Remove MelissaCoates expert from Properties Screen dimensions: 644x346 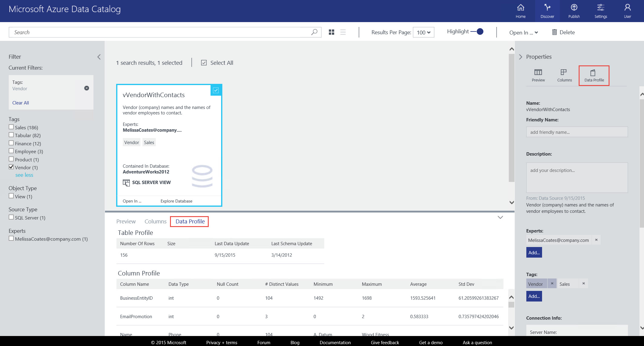596,240
